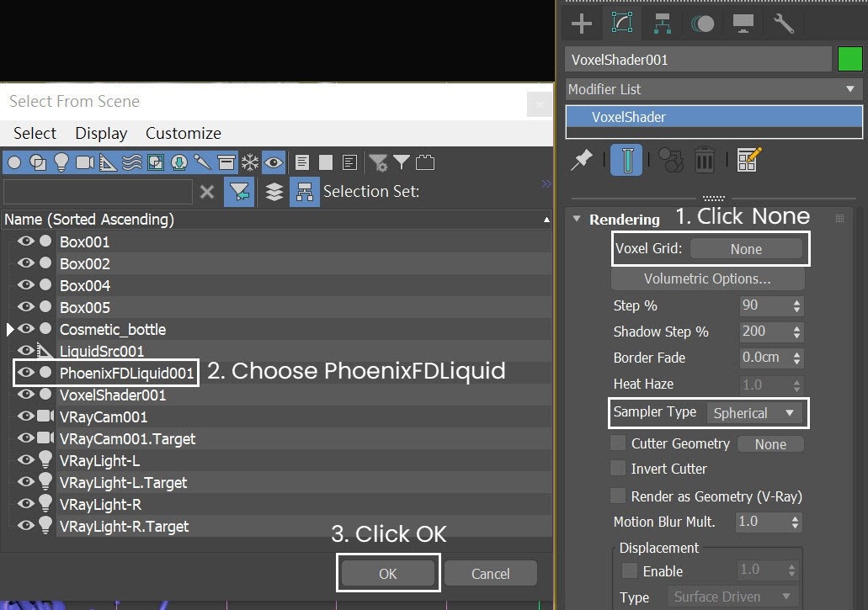The height and width of the screenshot is (610, 868).
Task: Open the advanced filter gear-funnel icon
Action: click(378, 162)
